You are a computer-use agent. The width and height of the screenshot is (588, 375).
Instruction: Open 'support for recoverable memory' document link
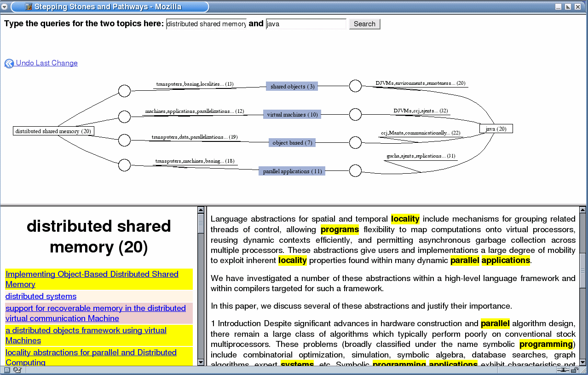click(x=95, y=313)
